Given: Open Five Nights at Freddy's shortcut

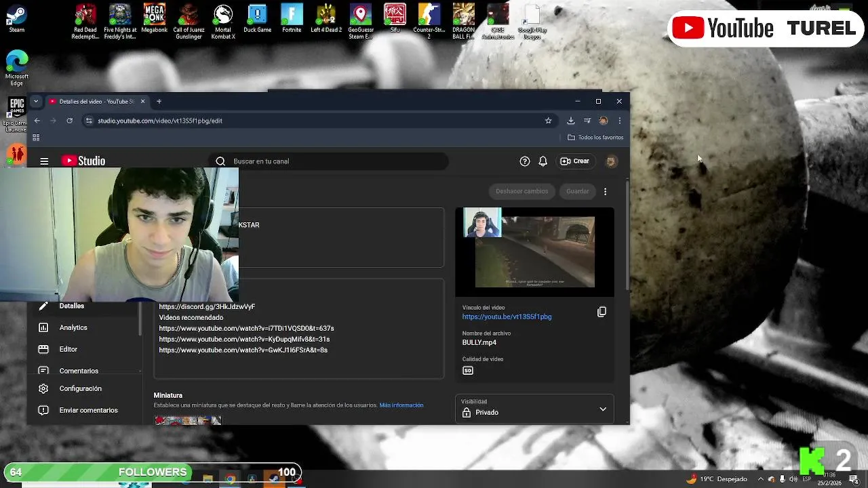Looking at the screenshot, I should [120, 22].
